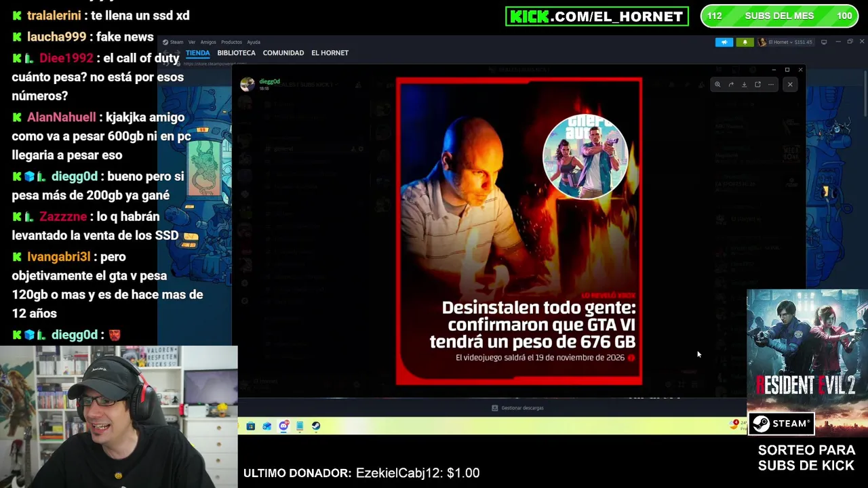
Task: Open the Notepad taskbar icon
Action: (300, 426)
